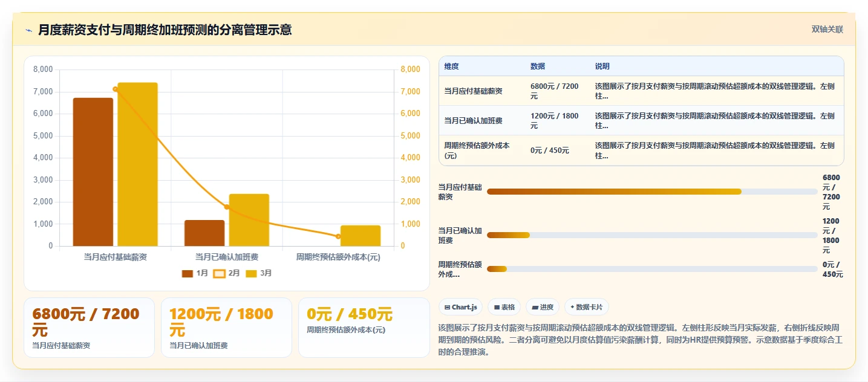Image resolution: width=868 pixels, height=382 pixels.
Task: Click the 周期终预估额外成本 progress bar
Action: point(652,269)
